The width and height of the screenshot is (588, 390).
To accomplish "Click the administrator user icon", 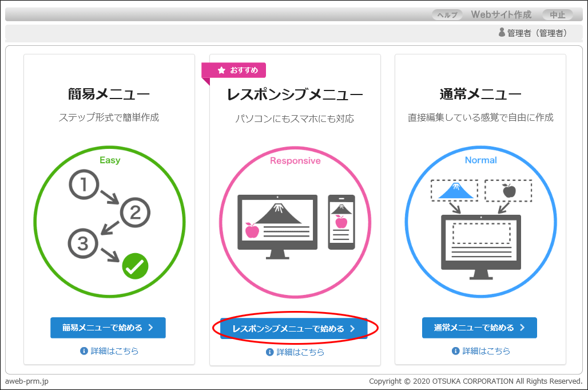I will tap(502, 33).
